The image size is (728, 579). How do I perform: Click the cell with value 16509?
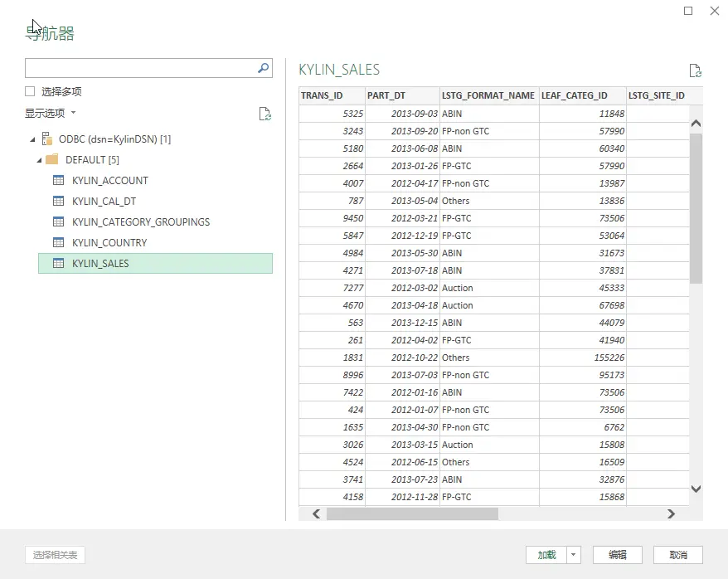[x=583, y=462]
